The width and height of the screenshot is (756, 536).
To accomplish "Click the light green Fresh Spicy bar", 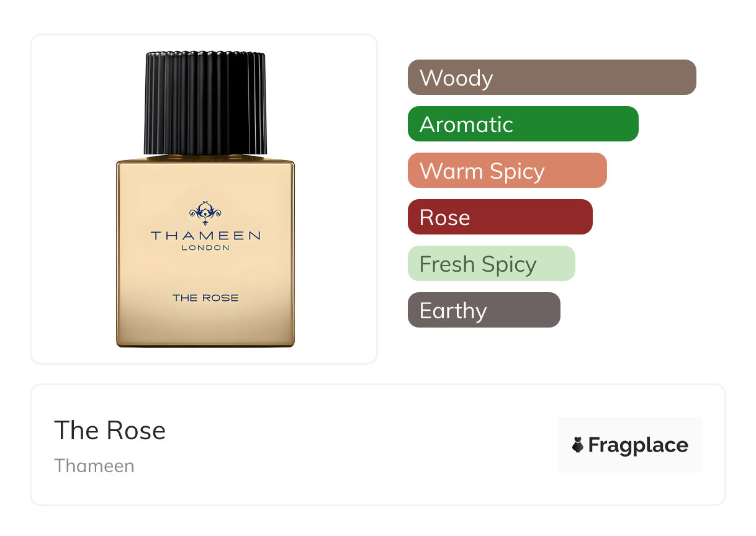I will (492, 264).
